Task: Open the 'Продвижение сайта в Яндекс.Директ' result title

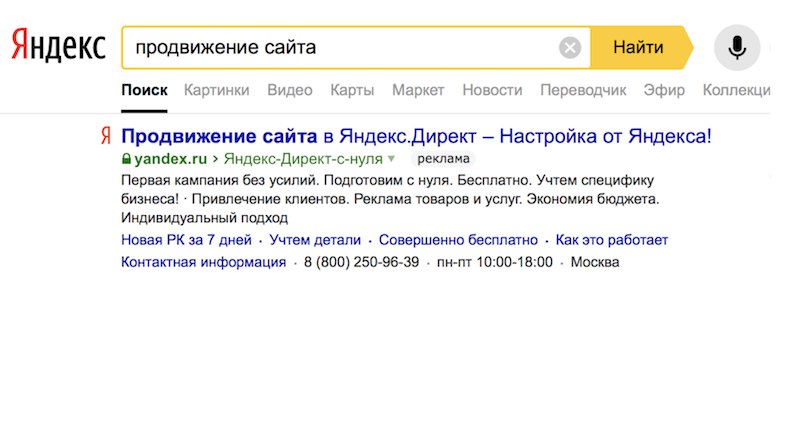Action: [x=416, y=136]
